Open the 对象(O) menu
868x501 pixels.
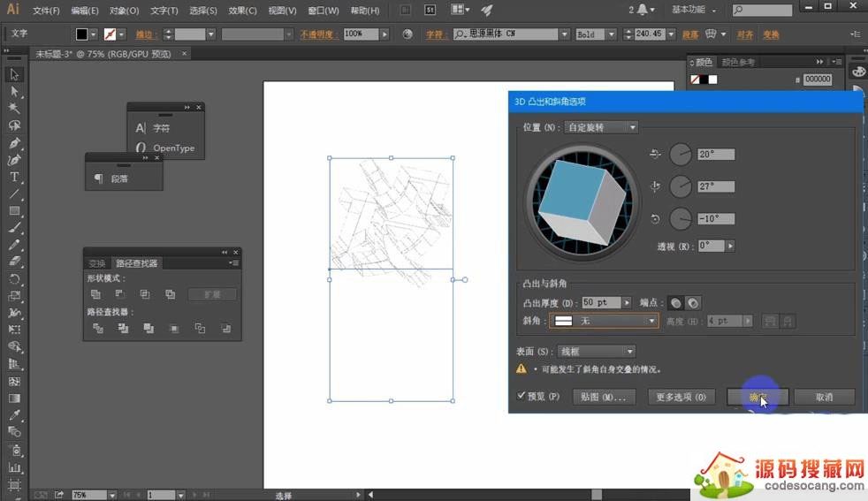124,11
